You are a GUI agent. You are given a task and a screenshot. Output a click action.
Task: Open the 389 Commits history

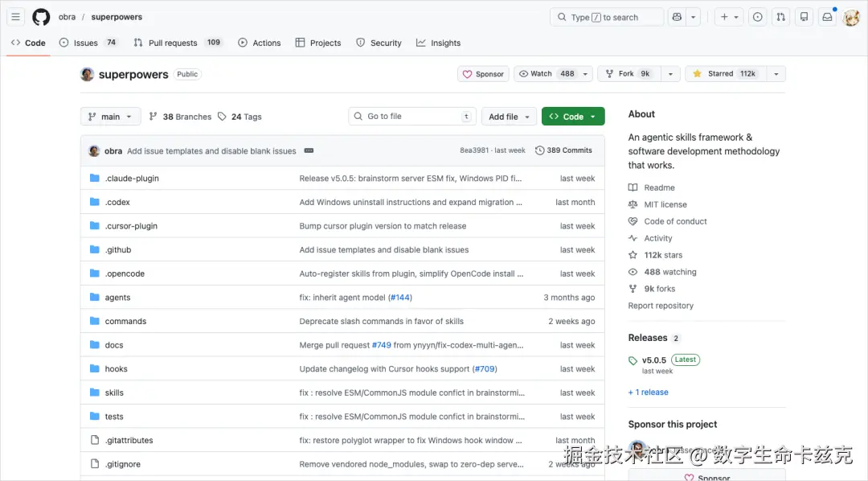pos(563,150)
